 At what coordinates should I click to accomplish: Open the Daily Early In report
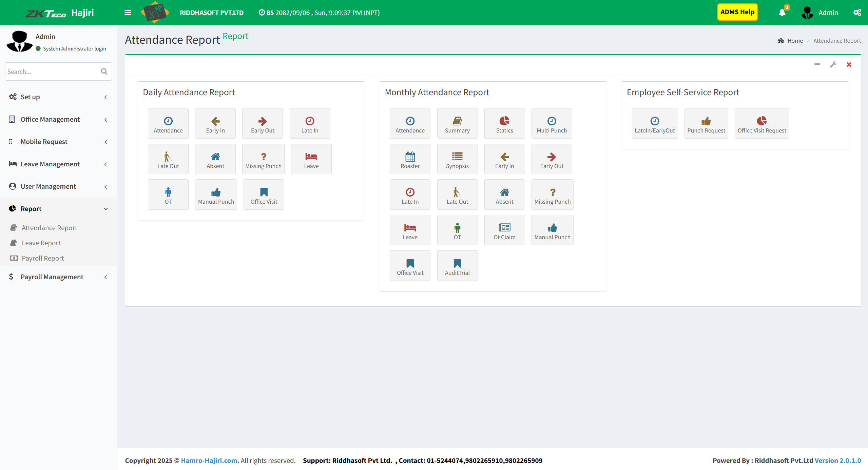[x=215, y=124]
